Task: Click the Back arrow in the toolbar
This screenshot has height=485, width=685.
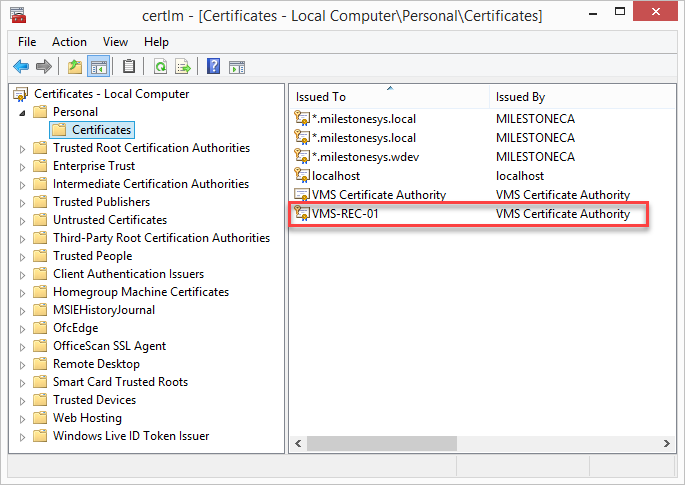Action: 21,67
